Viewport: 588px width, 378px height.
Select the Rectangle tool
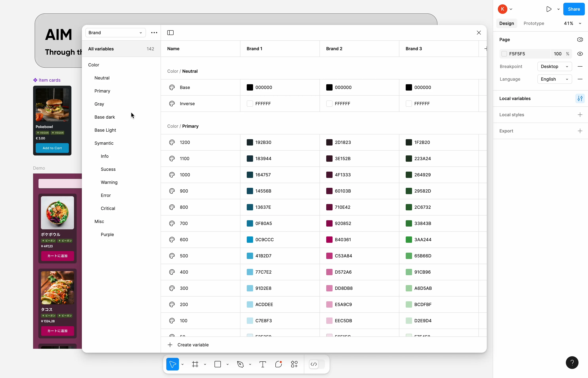coord(217,364)
